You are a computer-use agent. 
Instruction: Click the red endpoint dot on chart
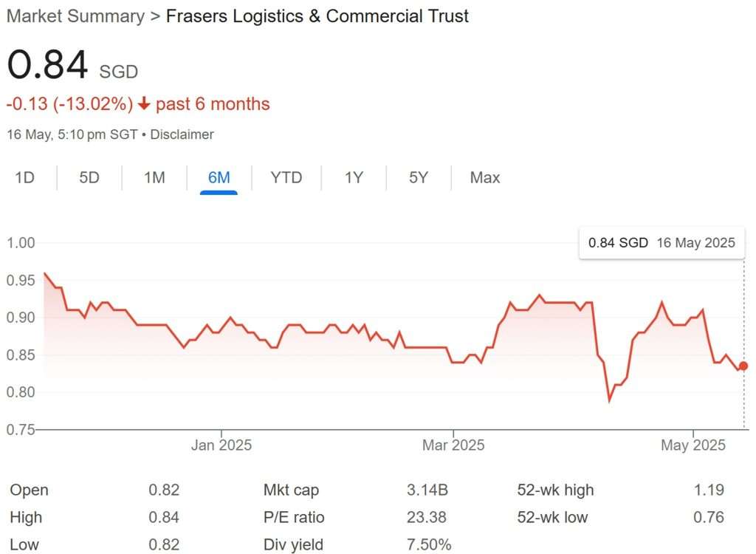[743, 366]
